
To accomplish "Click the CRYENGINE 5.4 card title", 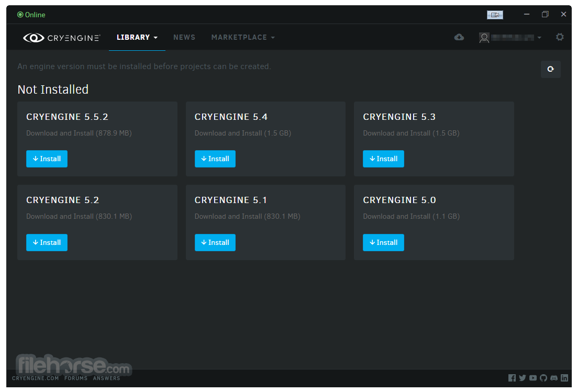I will 231,117.
